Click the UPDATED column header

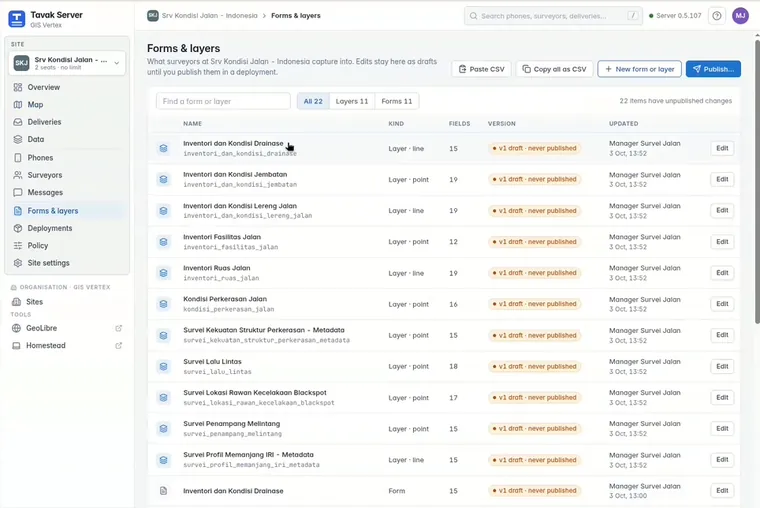[x=623, y=124]
